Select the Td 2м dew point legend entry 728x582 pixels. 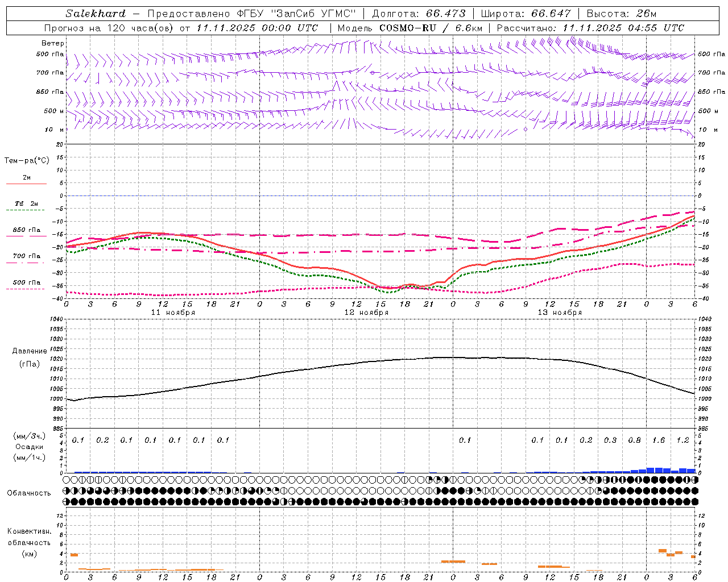27,203
